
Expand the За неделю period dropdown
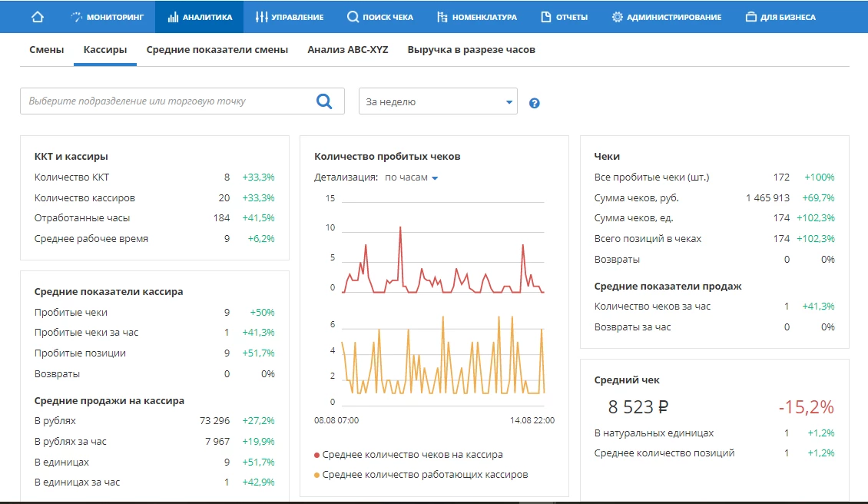pos(438,101)
